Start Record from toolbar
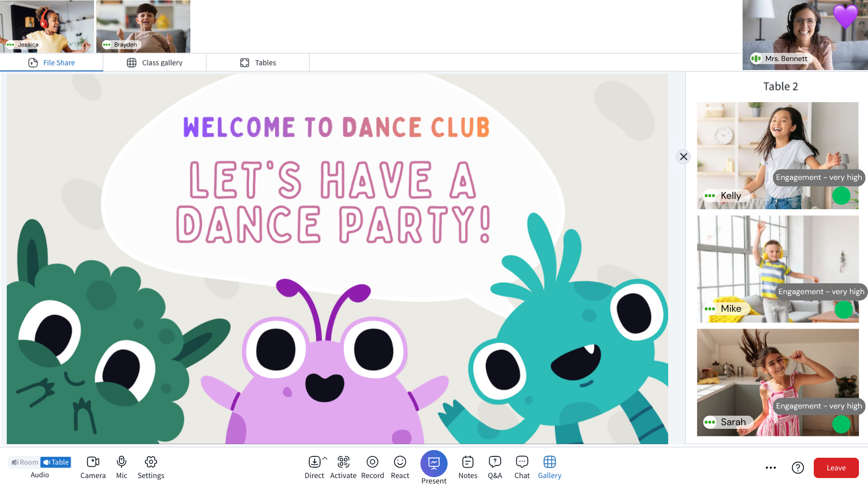868x488 pixels. [x=373, y=467]
